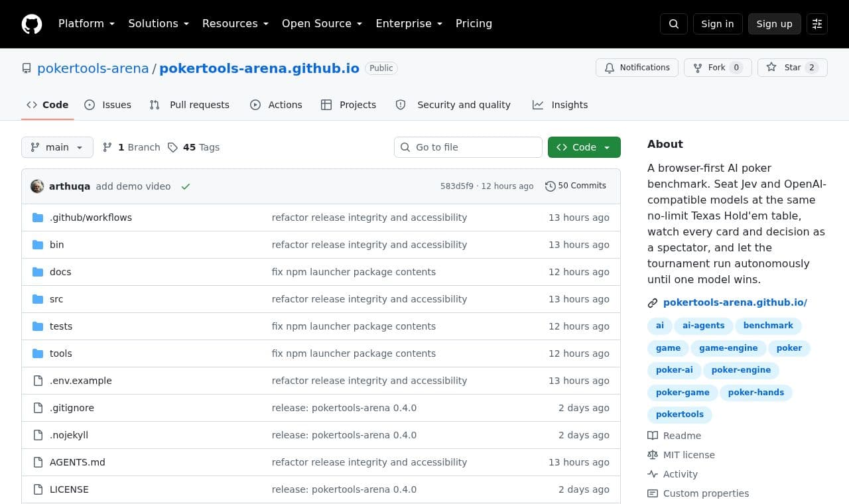The width and height of the screenshot is (849, 504).
Task: Expand the Platform menu
Action: click(x=86, y=24)
